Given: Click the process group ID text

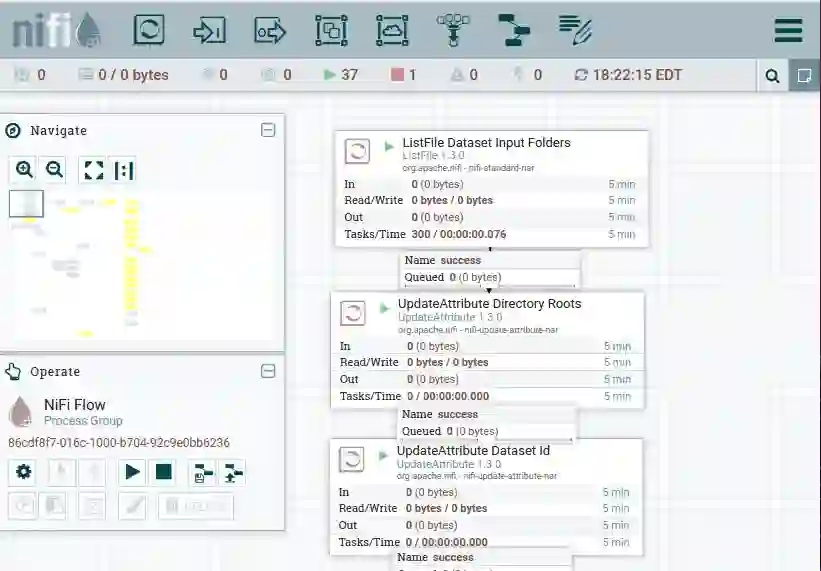Looking at the screenshot, I should [119, 442].
